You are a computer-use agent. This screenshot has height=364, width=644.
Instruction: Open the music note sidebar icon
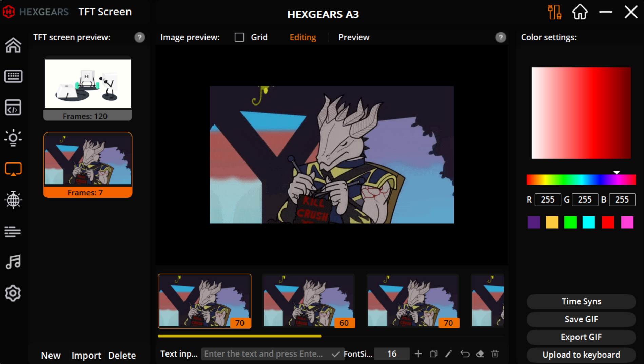(13, 262)
